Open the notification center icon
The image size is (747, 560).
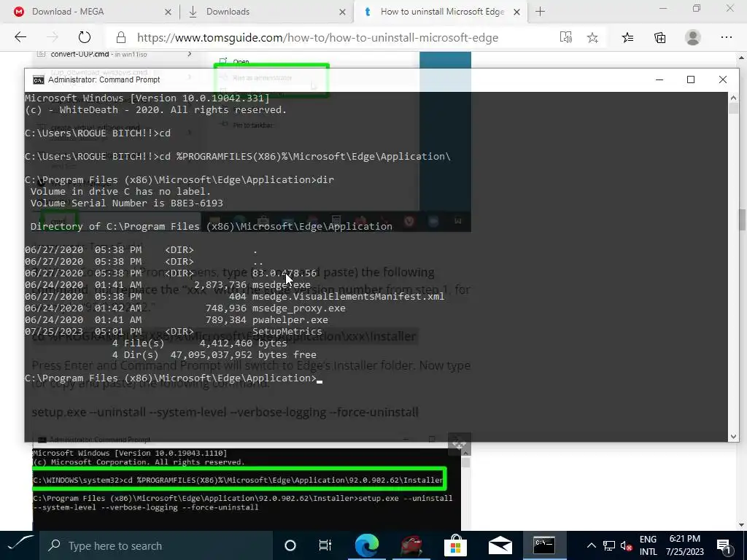(723, 546)
